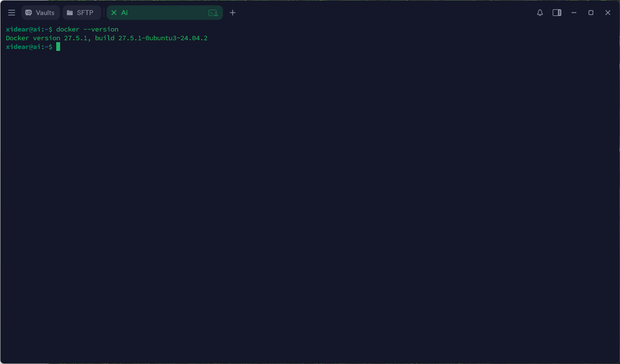Open notifications bell
This screenshot has height=364, width=620.
click(540, 13)
